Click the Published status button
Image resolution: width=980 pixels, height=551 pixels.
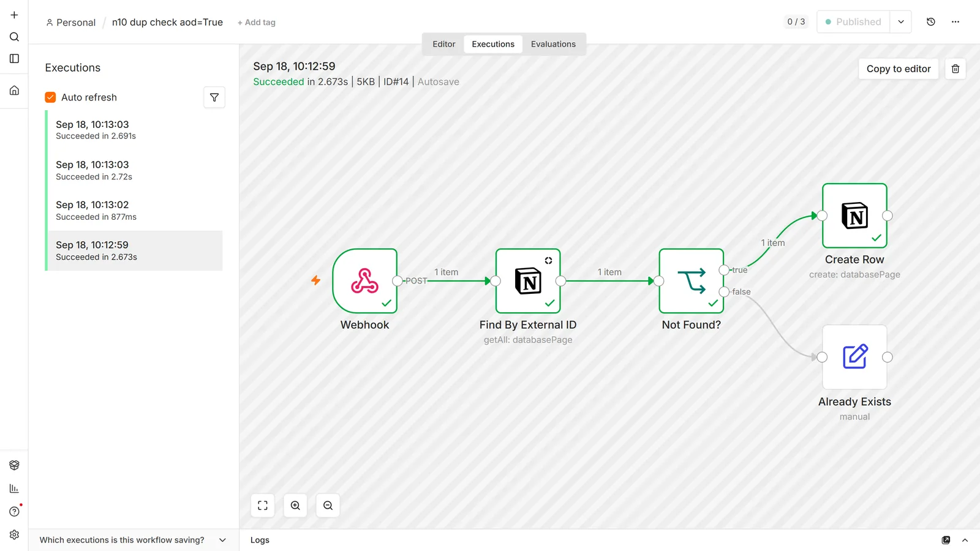coord(853,22)
